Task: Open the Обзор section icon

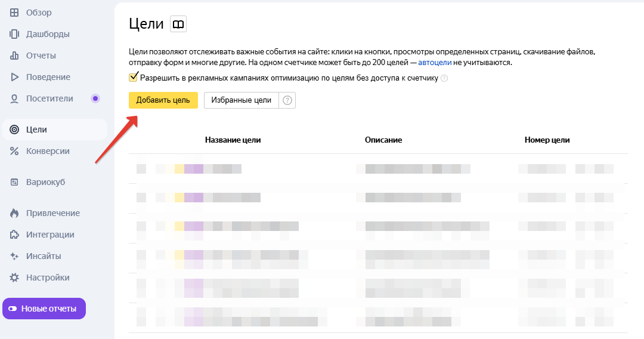Action: (x=14, y=13)
